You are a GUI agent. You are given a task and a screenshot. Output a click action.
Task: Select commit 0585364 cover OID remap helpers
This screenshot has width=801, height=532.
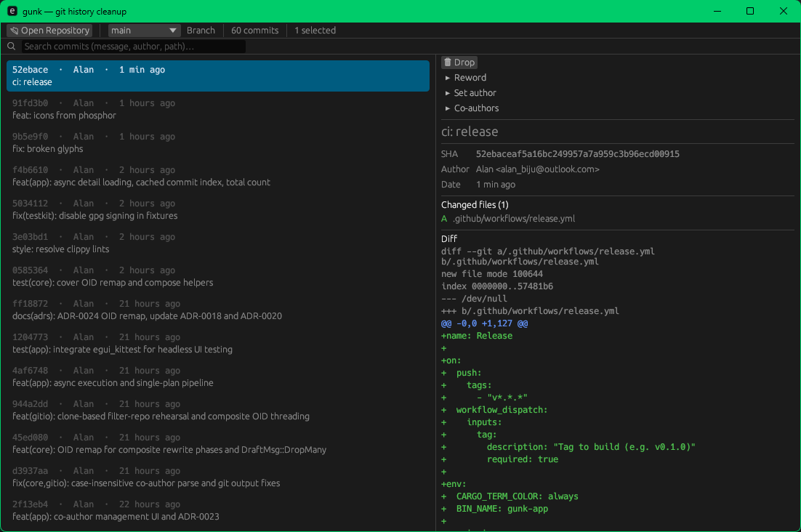pos(218,277)
